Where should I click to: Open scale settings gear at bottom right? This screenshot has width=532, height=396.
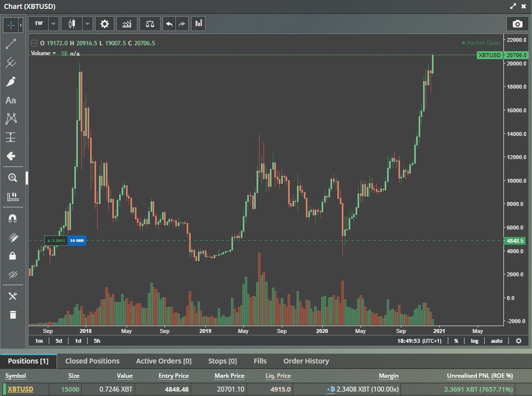pyautogui.click(x=518, y=341)
